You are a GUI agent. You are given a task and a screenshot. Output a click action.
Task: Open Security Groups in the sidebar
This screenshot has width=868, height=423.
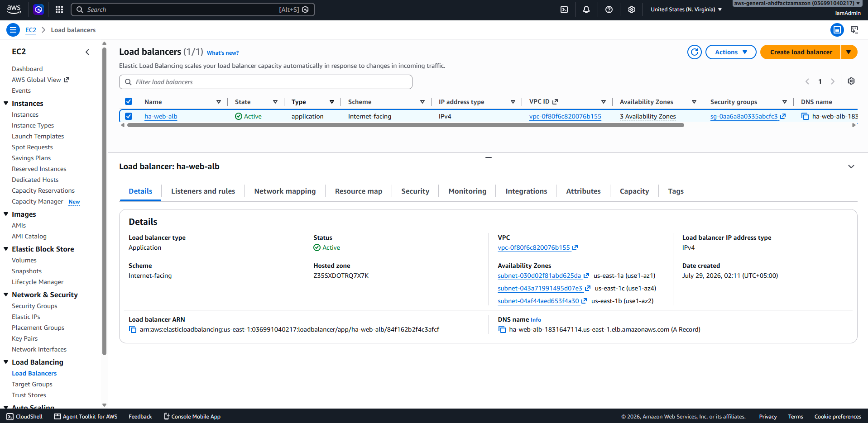(x=34, y=306)
